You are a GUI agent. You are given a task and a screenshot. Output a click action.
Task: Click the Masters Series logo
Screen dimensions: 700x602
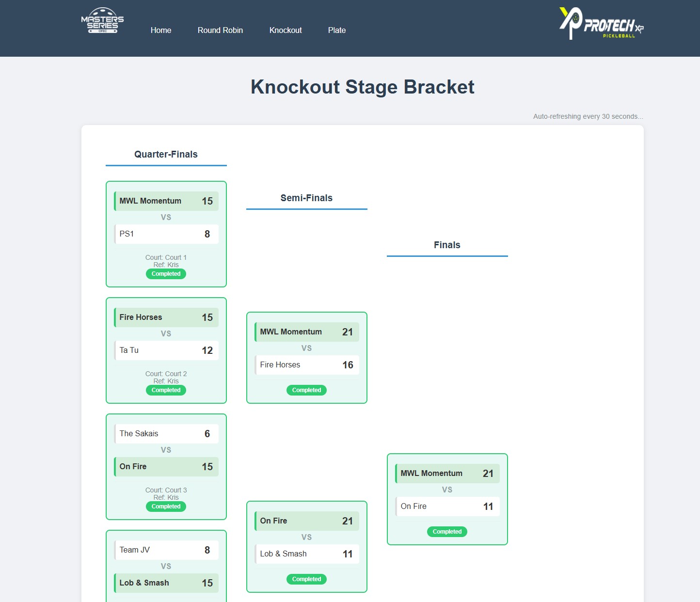pos(102,21)
